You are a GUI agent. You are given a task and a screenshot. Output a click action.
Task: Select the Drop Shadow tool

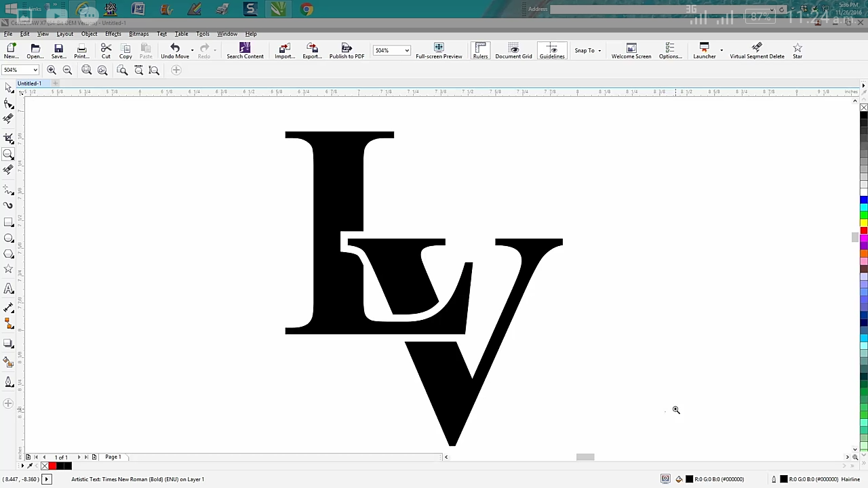click(8, 344)
